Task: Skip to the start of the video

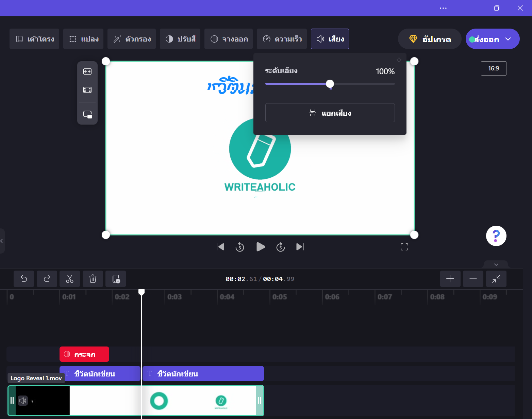Action: pos(220,247)
